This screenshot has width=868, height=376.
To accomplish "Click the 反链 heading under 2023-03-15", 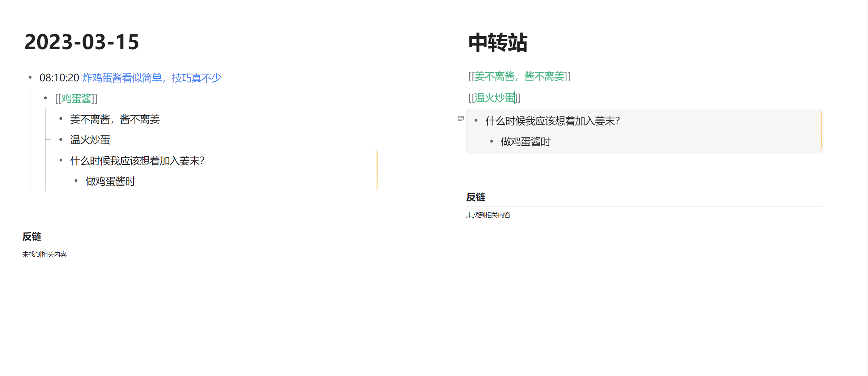I will pos(32,236).
